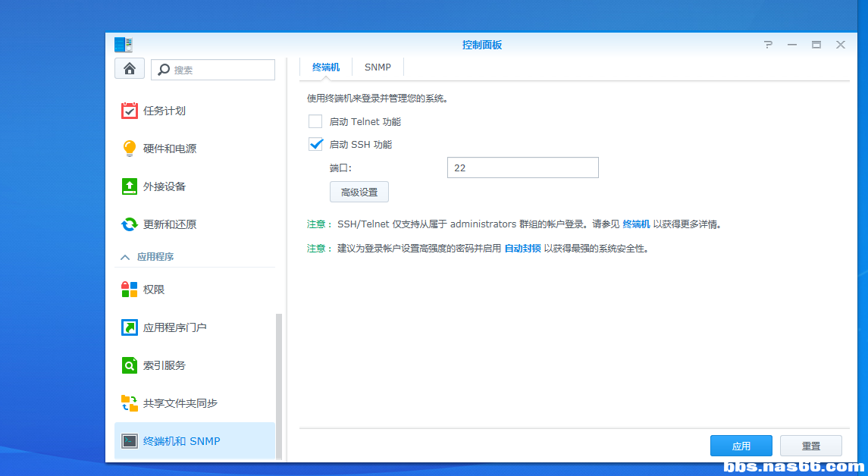Open 共享文件夹同步 folders icon
The height and width of the screenshot is (476, 868).
click(x=130, y=403)
